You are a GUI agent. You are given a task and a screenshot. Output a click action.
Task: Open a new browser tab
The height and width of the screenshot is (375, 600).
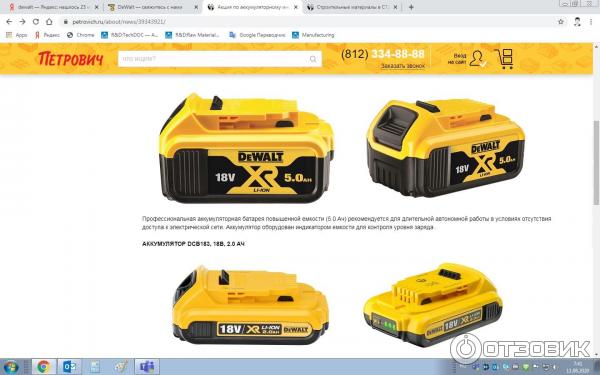(411, 7)
